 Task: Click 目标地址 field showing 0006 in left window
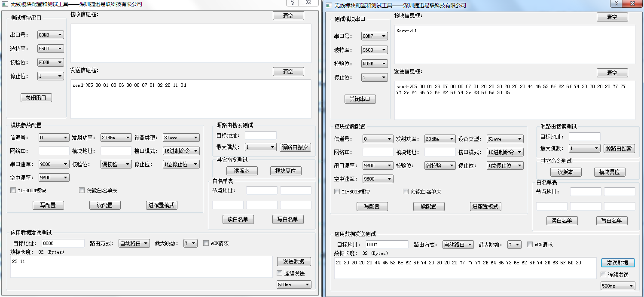tap(63, 243)
